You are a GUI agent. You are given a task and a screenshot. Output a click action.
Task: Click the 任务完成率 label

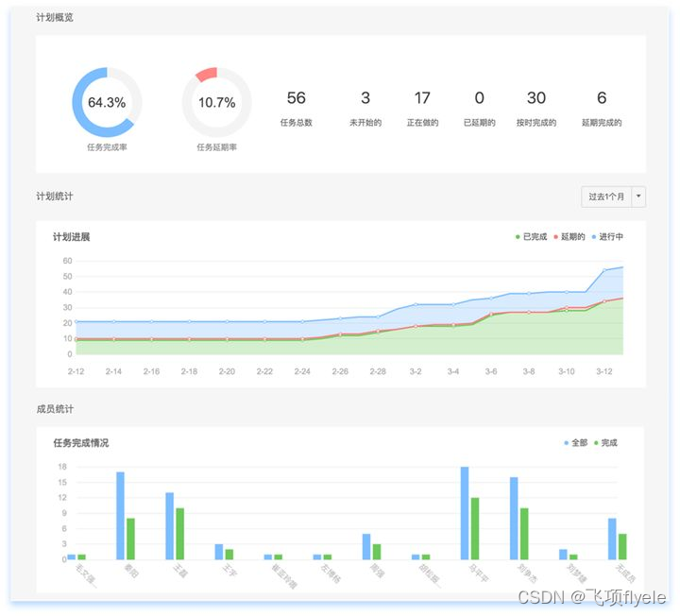click(x=107, y=147)
